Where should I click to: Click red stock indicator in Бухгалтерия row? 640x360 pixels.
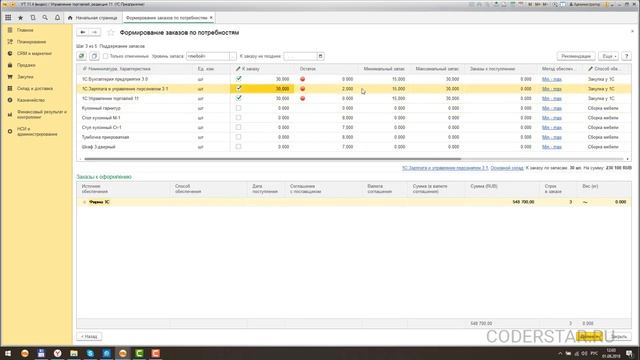tap(302, 79)
